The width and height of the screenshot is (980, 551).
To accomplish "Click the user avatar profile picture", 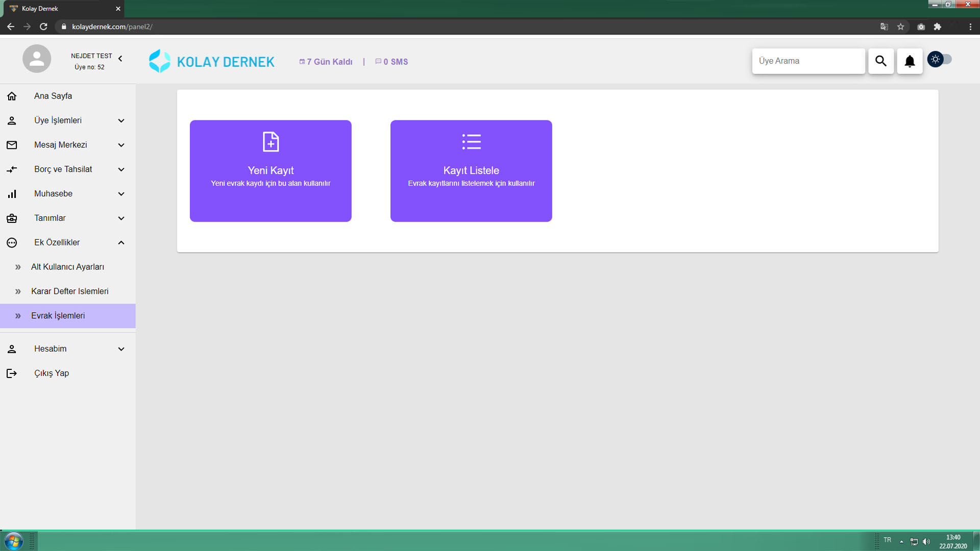I will (37, 59).
